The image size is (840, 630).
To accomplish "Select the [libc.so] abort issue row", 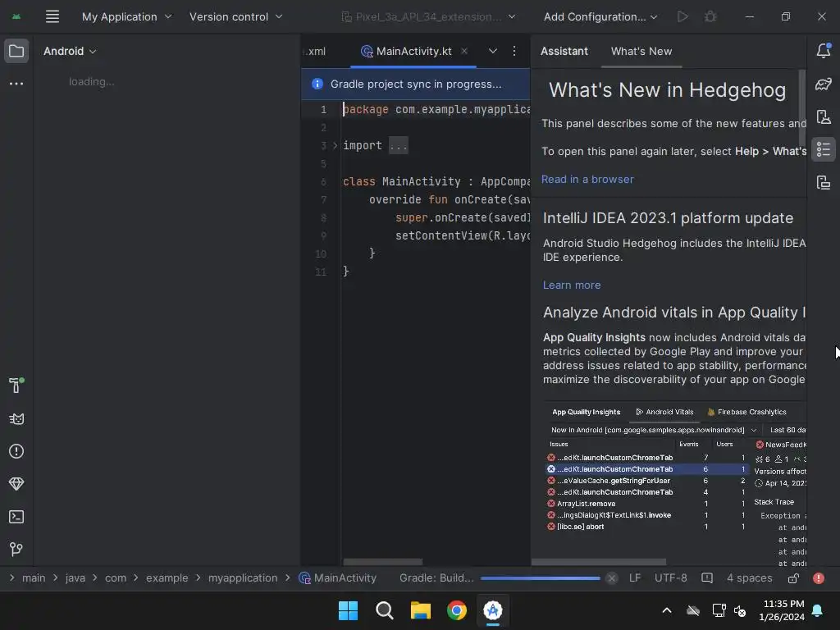I will pyautogui.click(x=647, y=527).
